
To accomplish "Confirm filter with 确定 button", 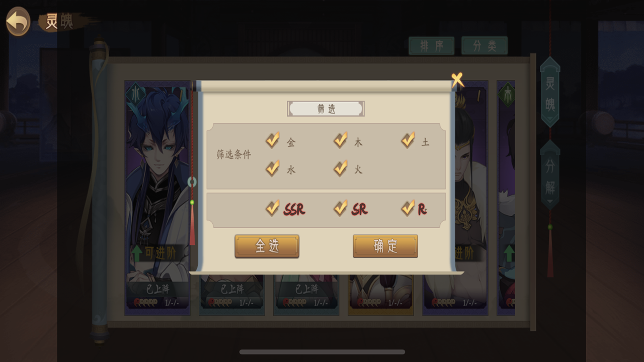I will (385, 246).
